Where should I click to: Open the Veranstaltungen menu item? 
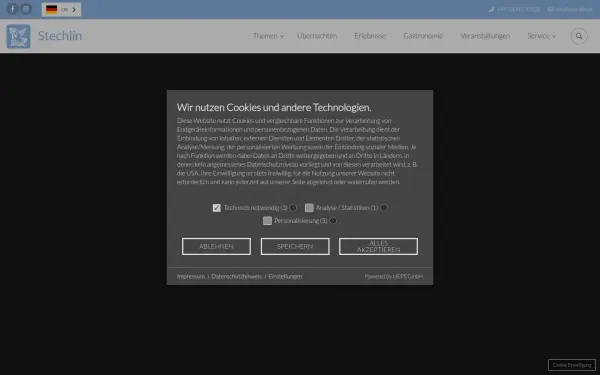485,36
